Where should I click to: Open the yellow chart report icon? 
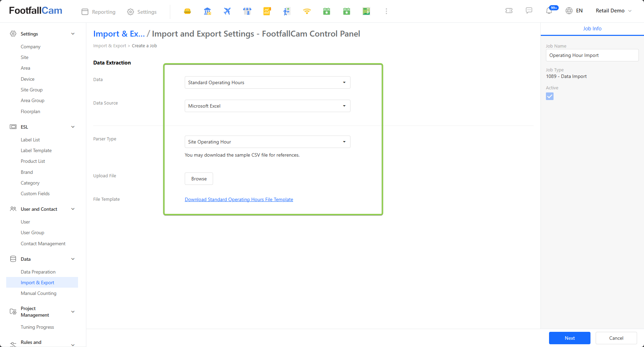click(267, 11)
